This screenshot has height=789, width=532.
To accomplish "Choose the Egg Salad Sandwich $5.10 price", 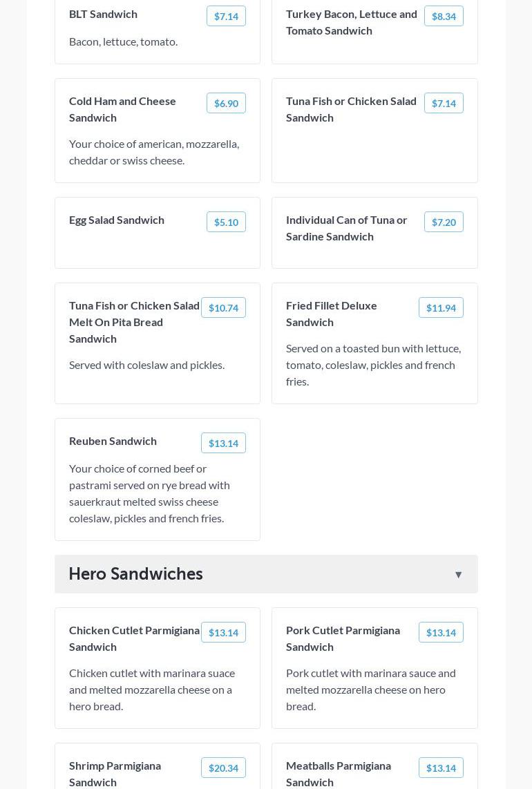I will click(226, 222).
